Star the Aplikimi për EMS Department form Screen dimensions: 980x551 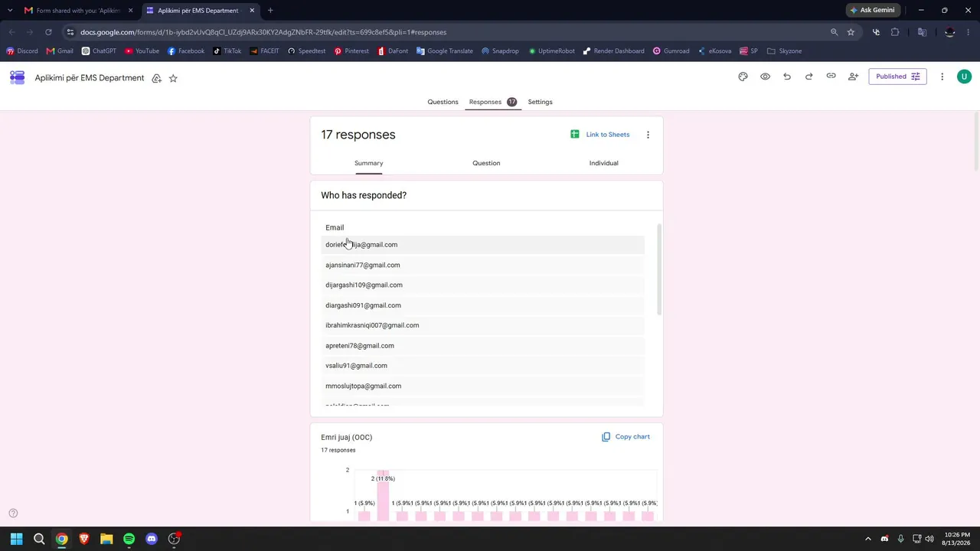point(173,78)
